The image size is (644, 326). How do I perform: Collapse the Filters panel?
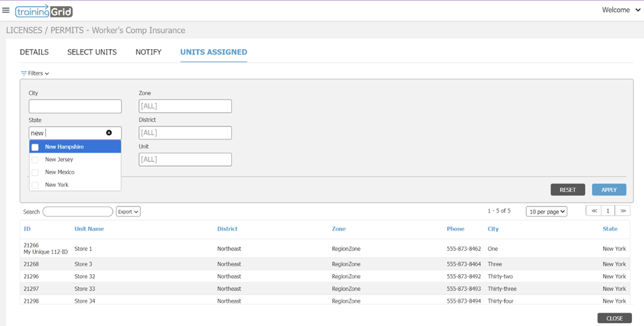point(35,73)
